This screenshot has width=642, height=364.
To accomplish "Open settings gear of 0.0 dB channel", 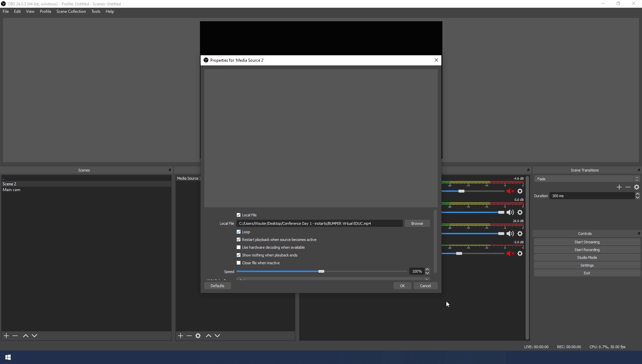I will pos(520,213).
